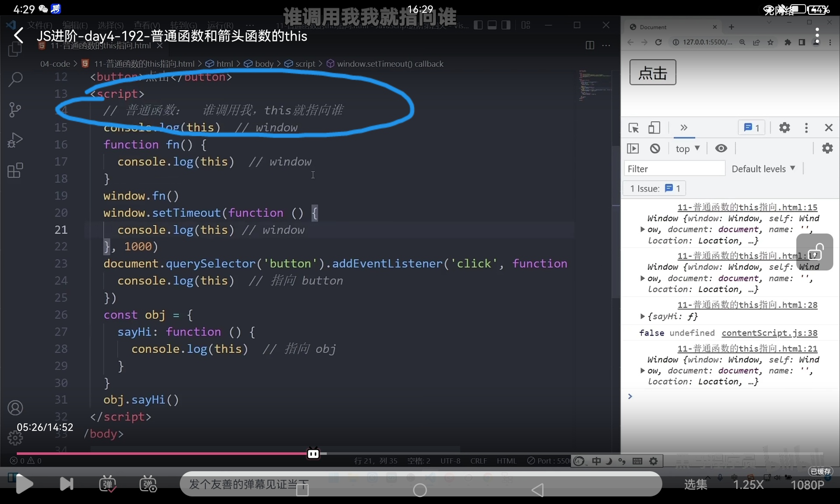Screen dimensions: 840x504
Task: Skip to the next video
Action: tap(66, 484)
